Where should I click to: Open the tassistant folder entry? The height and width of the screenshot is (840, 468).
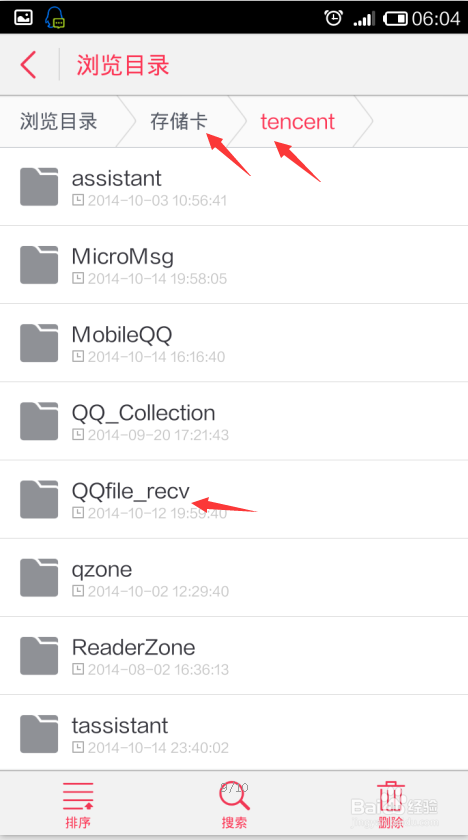pos(234,733)
